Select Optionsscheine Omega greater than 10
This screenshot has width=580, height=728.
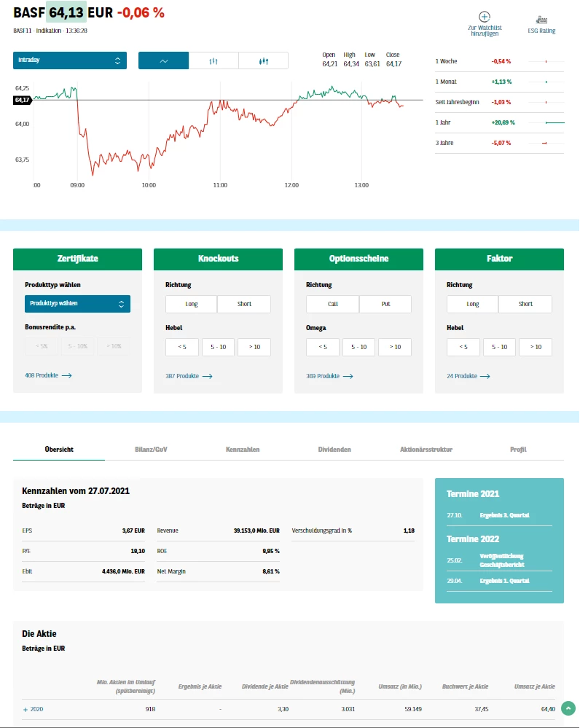(x=395, y=348)
